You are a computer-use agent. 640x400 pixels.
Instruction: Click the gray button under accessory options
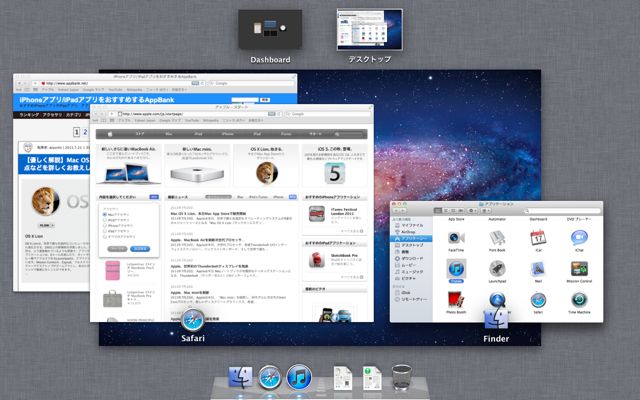click(117, 249)
